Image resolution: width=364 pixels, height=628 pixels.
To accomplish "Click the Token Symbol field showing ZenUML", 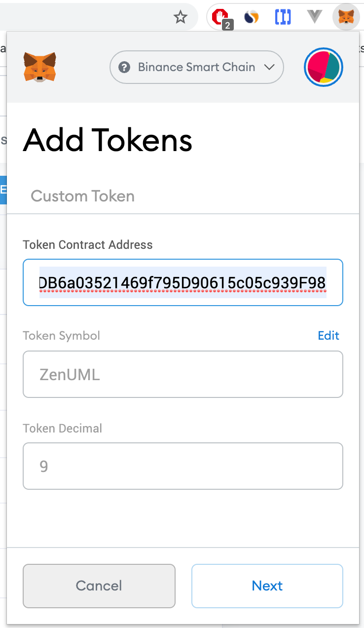I will pos(182,374).
